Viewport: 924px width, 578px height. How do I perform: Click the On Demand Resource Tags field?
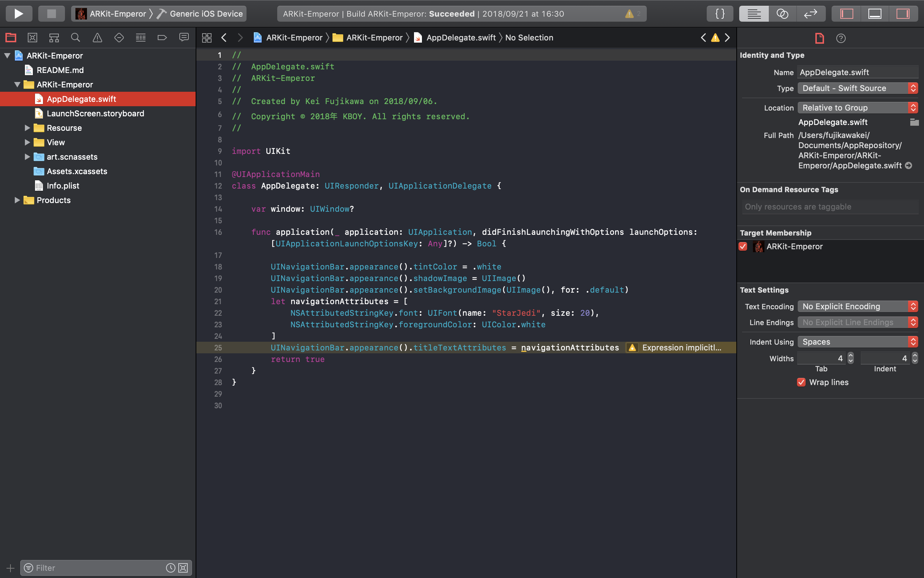(x=830, y=207)
